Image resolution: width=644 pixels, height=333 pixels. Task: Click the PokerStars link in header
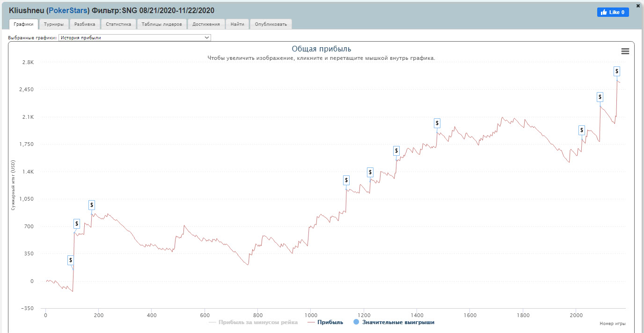point(67,10)
